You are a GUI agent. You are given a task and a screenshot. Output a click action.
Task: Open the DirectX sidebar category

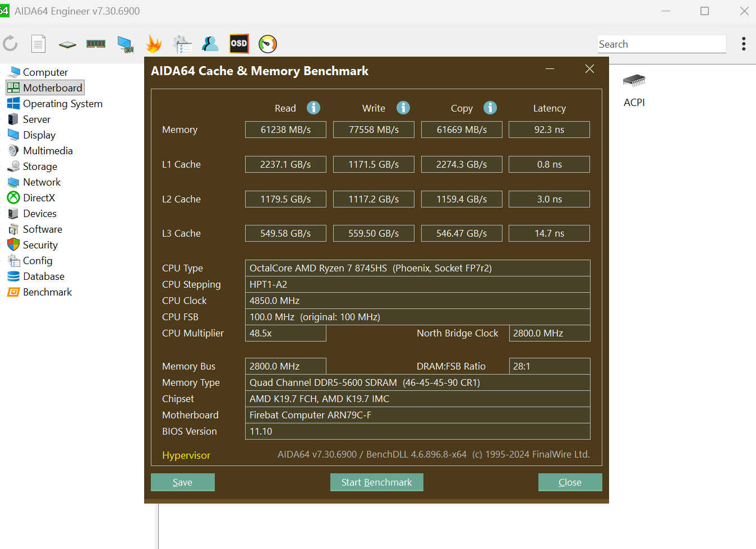[39, 198]
